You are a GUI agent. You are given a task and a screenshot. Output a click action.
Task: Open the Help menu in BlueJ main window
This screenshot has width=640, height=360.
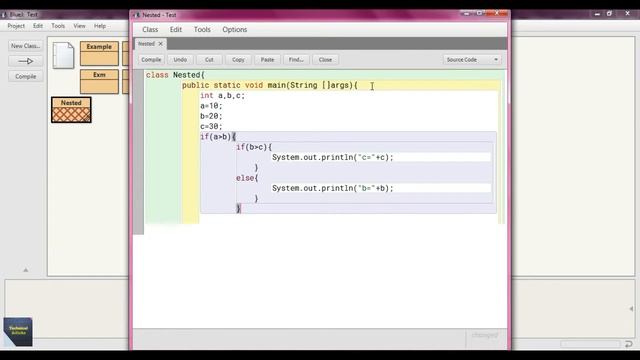click(100, 26)
